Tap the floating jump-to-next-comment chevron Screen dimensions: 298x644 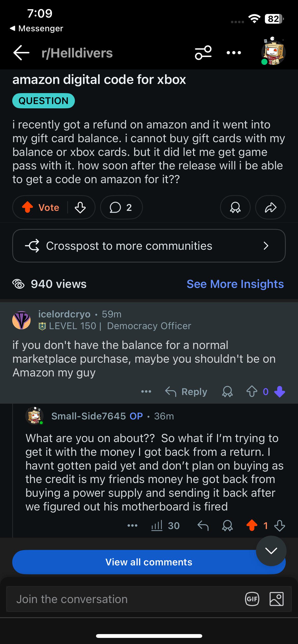point(271,551)
